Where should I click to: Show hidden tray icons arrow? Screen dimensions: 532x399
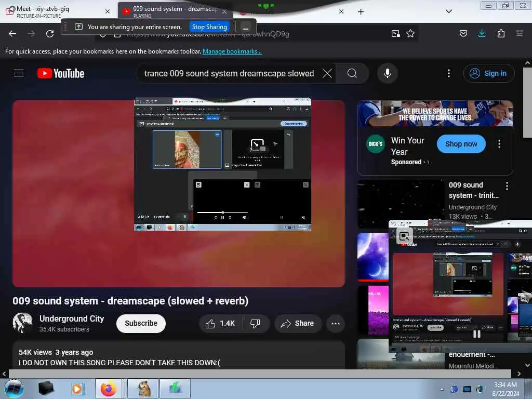442,389
